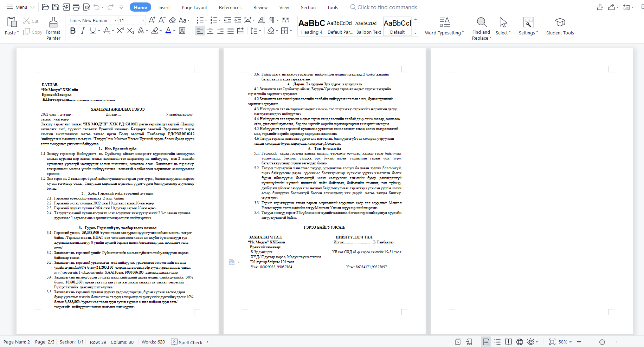
Task: Apply the Balloon Text style
Action: click(x=368, y=26)
